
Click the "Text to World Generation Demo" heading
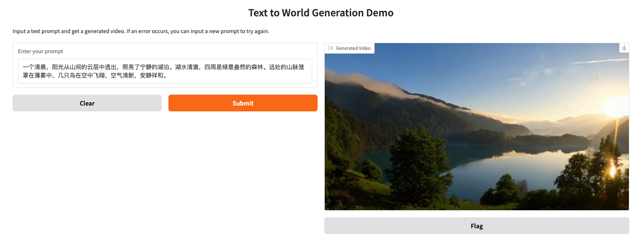(321, 13)
